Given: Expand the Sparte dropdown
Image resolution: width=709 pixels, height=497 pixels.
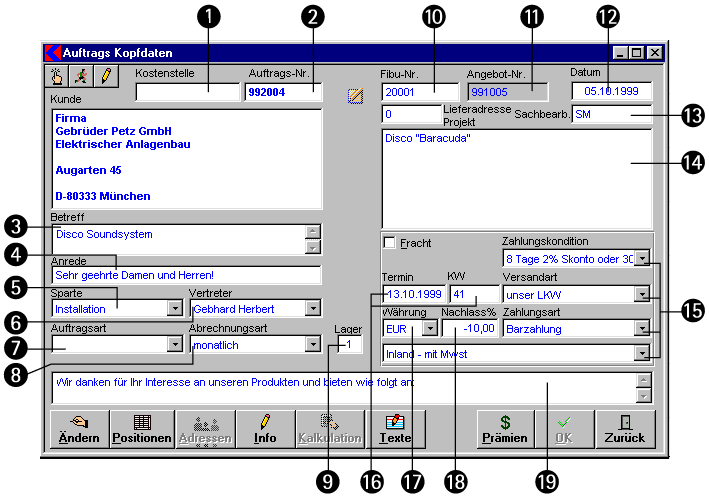Looking at the screenshot, I should tap(174, 309).
